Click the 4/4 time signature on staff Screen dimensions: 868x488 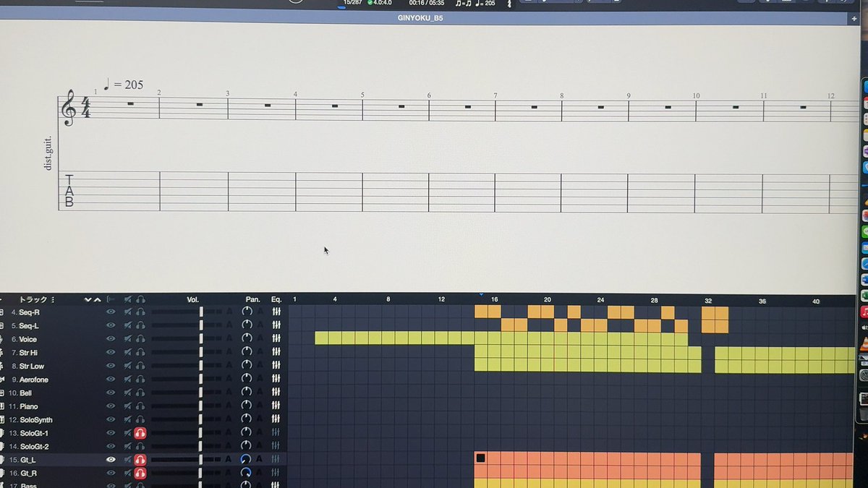(85, 108)
